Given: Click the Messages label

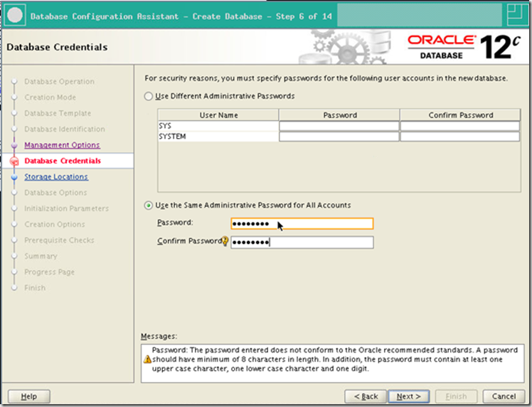Looking at the screenshot, I should tap(159, 337).
